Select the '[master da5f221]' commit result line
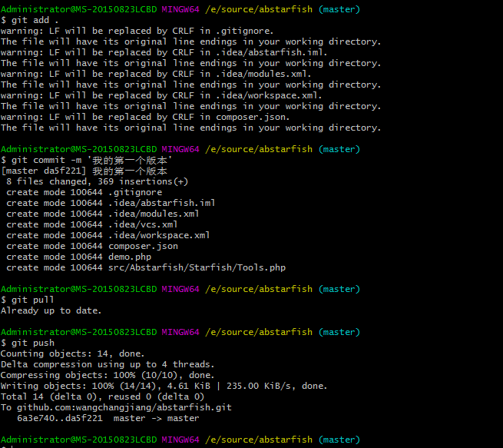 coord(84,171)
